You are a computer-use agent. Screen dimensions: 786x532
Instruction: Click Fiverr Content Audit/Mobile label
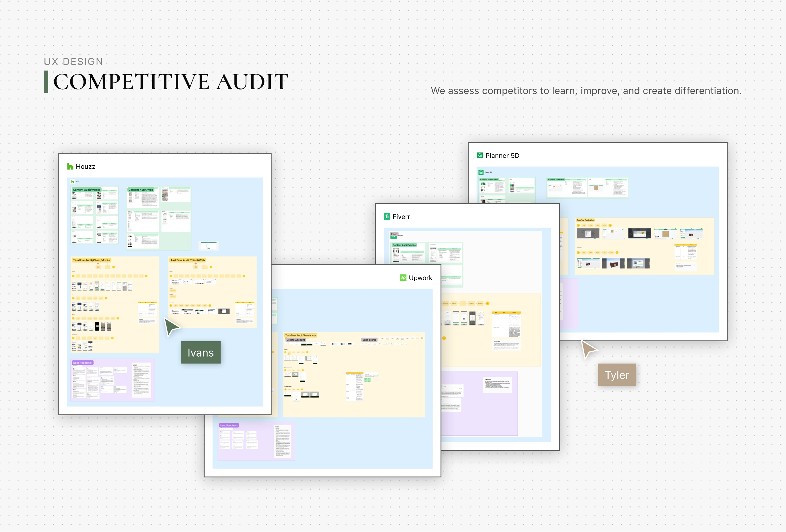pyautogui.click(x=404, y=245)
